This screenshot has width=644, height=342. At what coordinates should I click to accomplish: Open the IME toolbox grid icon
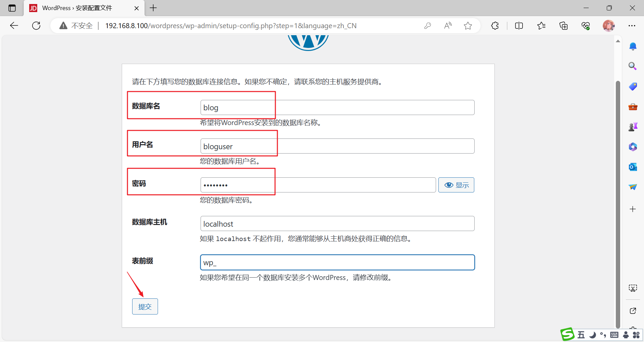[636, 335]
